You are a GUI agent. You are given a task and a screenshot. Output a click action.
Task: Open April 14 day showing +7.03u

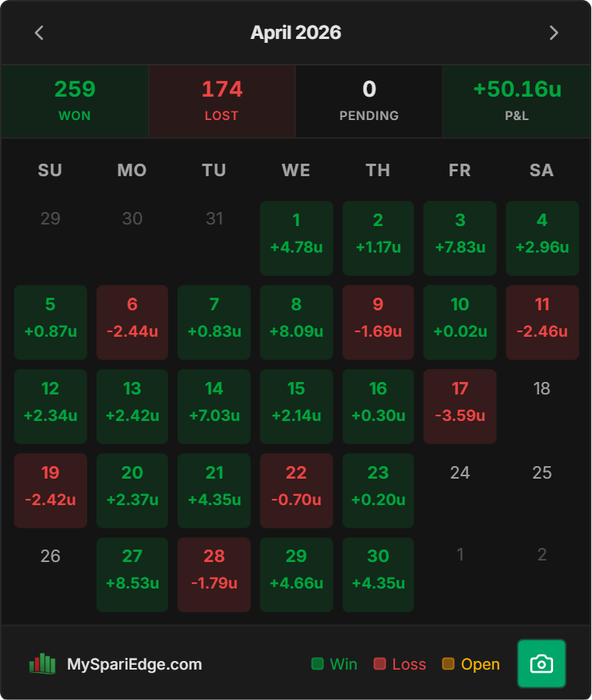coord(214,406)
